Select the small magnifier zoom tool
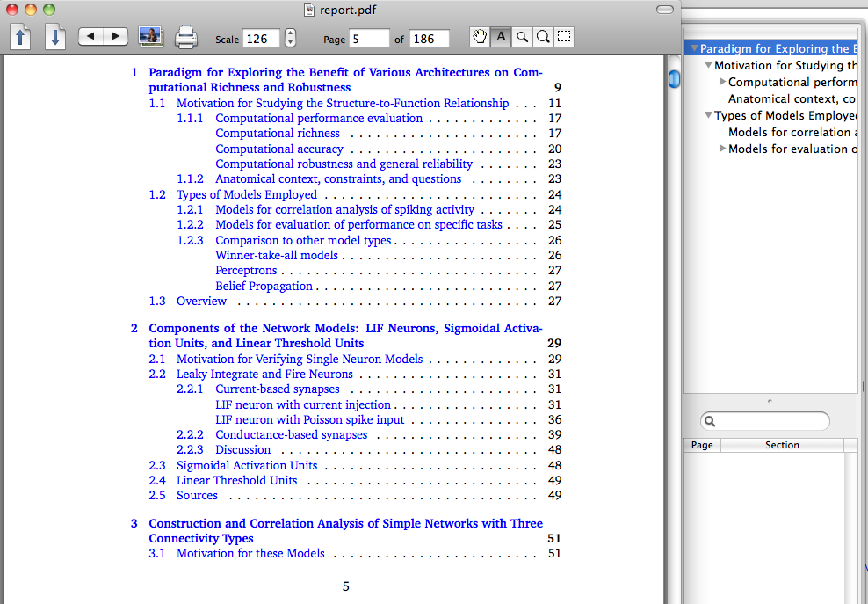 pyautogui.click(x=522, y=37)
